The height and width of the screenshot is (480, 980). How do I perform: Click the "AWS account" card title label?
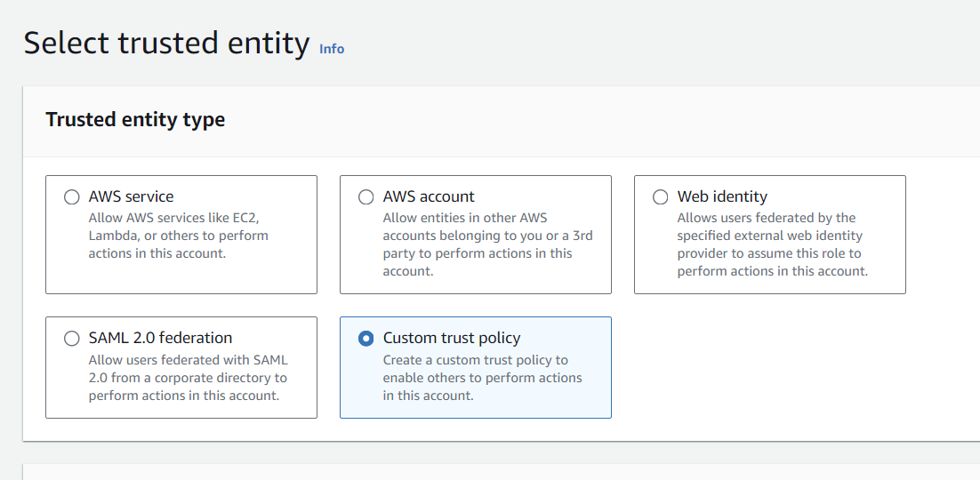coord(429,196)
